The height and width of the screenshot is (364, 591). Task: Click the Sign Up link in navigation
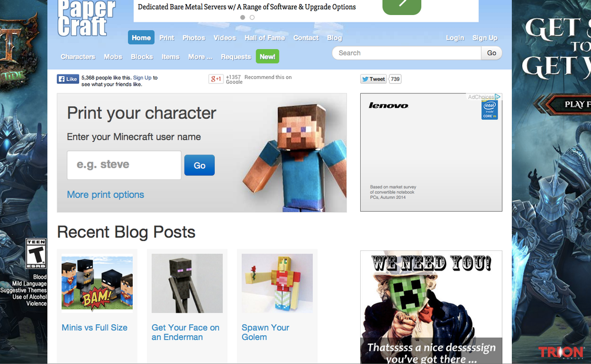(485, 37)
